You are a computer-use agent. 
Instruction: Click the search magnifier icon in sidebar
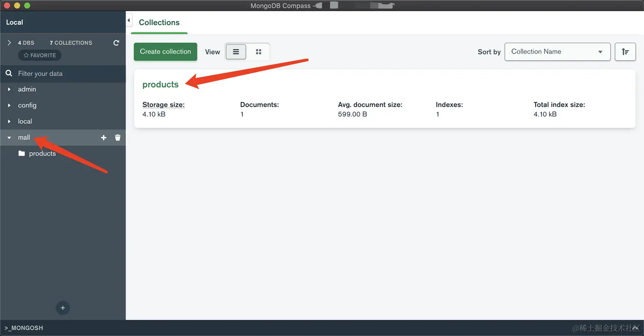pyautogui.click(x=9, y=74)
